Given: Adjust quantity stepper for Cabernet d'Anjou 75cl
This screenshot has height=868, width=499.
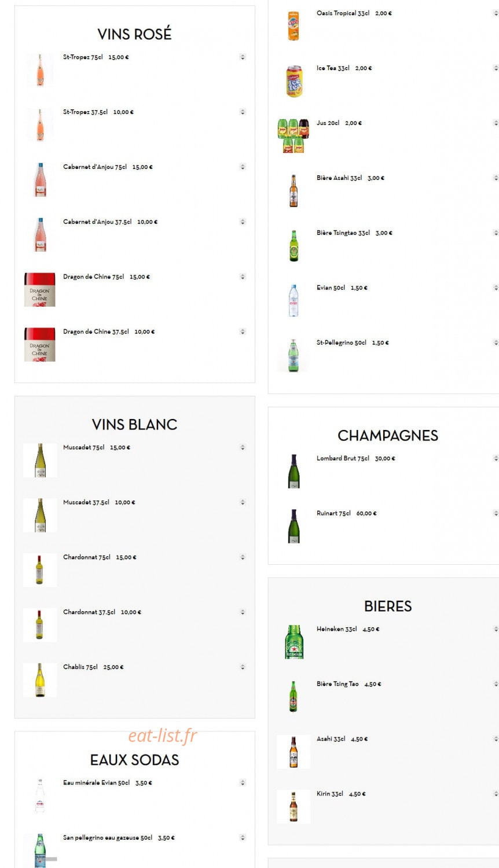Looking at the screenshot, I should (243, 167).
